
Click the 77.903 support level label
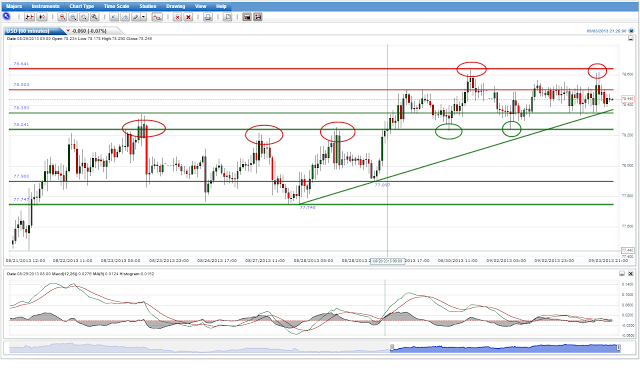click(21, 177)
